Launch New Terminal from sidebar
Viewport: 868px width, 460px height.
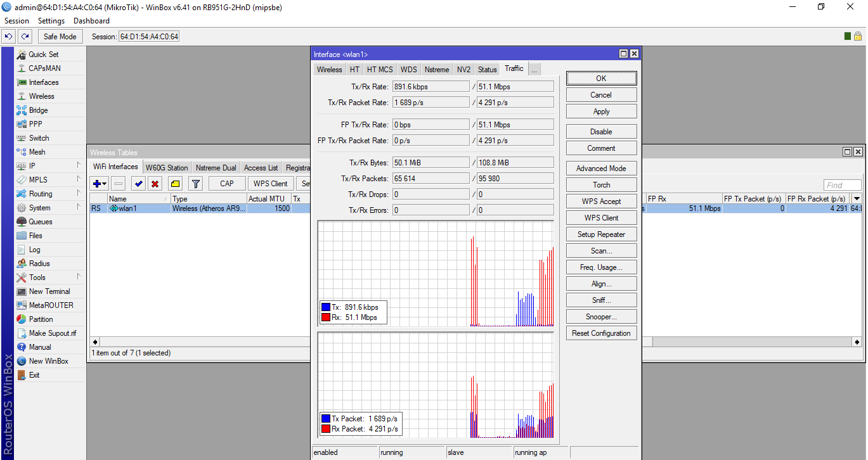coord(49,291)
